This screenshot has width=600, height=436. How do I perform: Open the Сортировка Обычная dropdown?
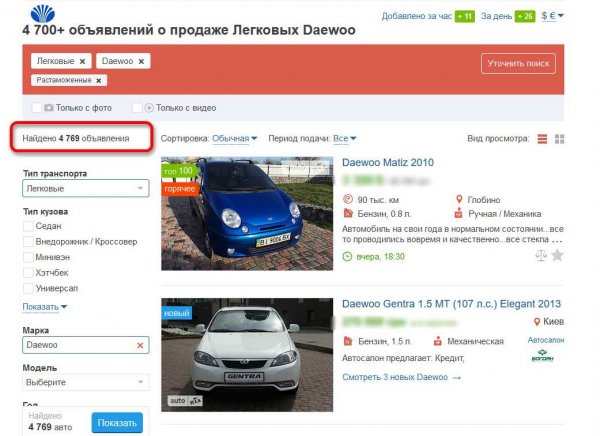click(x=235, y=139)
